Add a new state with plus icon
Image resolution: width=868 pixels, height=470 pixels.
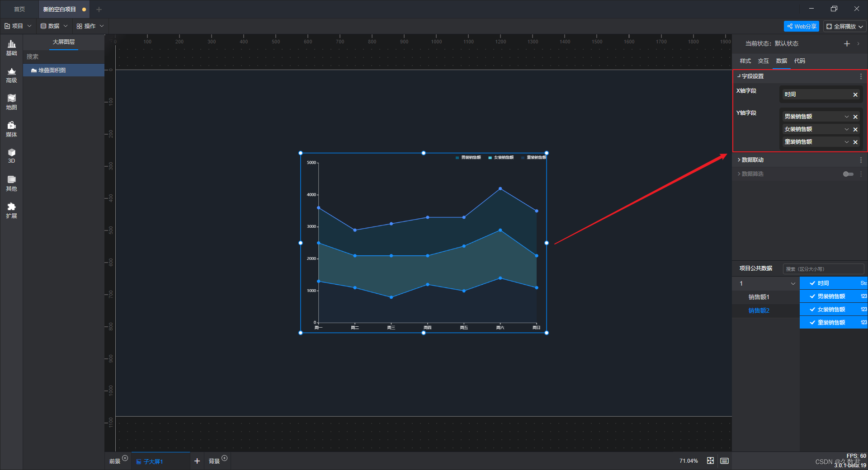tap(847, 43)
